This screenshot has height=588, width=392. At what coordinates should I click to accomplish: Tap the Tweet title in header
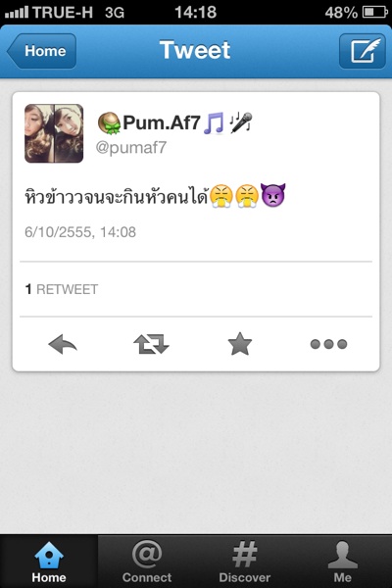[195, 50]
